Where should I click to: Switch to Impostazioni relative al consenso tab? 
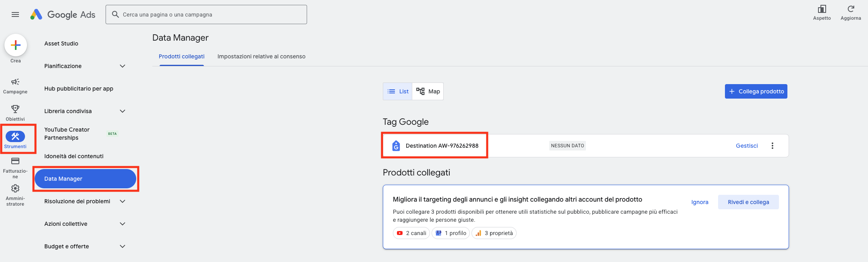coord(262,56)
